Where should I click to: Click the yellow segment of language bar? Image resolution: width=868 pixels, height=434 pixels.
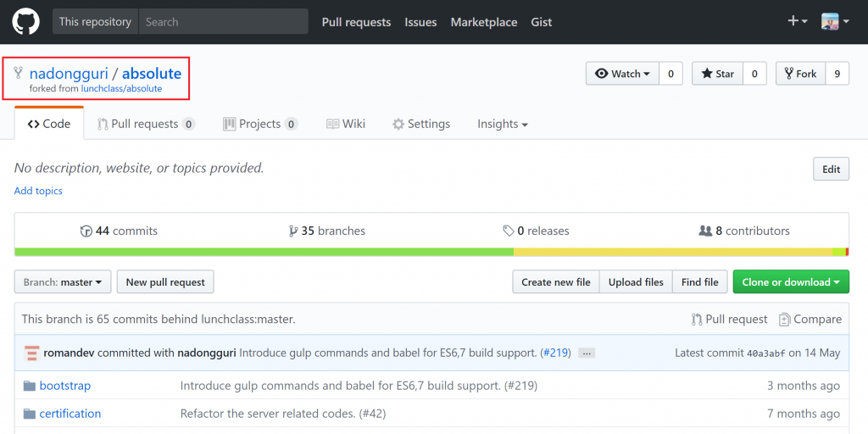673,252
